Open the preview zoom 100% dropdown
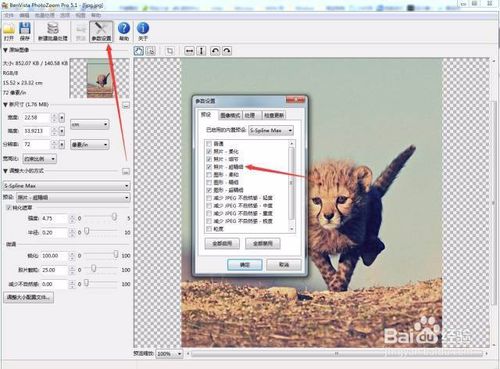 170,354
